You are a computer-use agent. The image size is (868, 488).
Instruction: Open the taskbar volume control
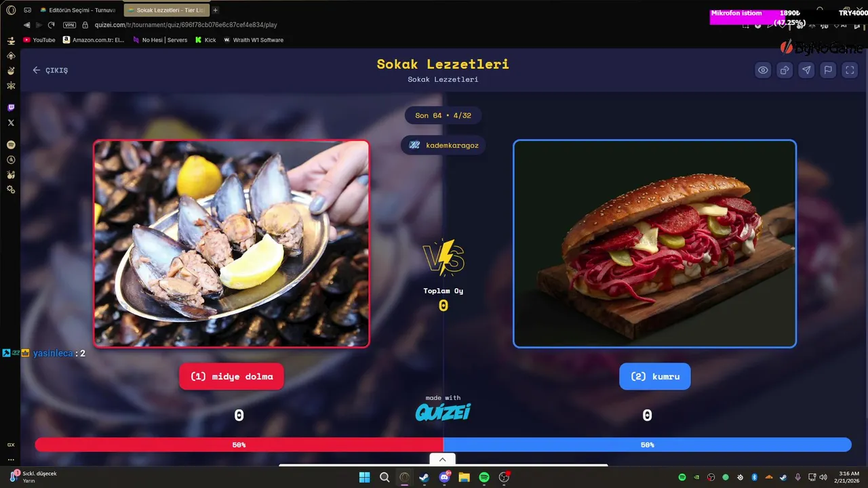(824, 477)
